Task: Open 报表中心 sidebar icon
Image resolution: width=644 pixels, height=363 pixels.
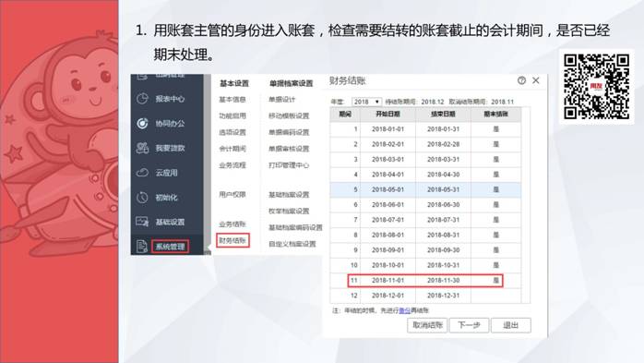Action: coord(142,99)
